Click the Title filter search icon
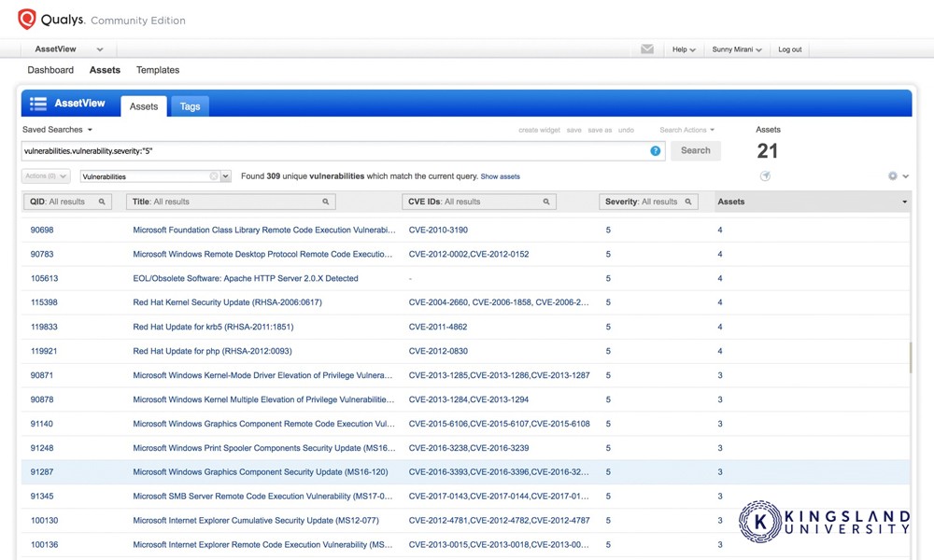Image resolution: width=934 pixels, height=560 pixels. pos(326,202)
